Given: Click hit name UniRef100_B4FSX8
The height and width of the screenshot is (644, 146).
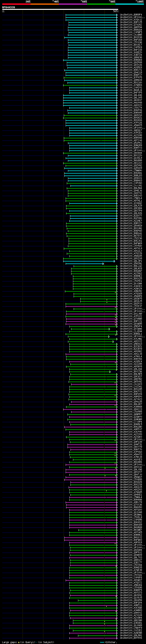Looking at the screenshot, I should coord(131,50).
